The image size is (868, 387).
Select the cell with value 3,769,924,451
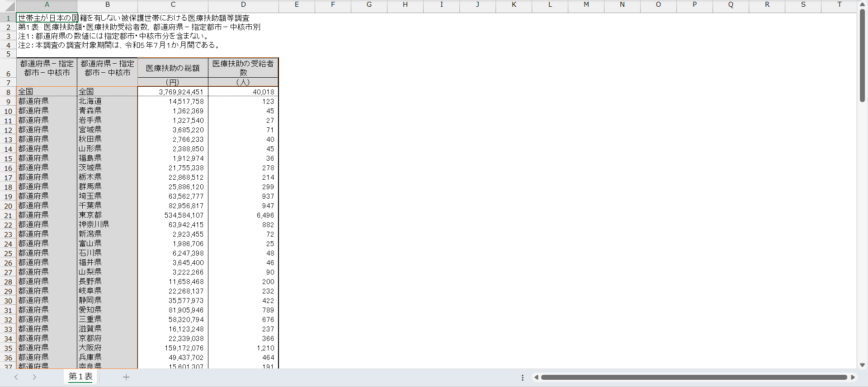(173, 92)
